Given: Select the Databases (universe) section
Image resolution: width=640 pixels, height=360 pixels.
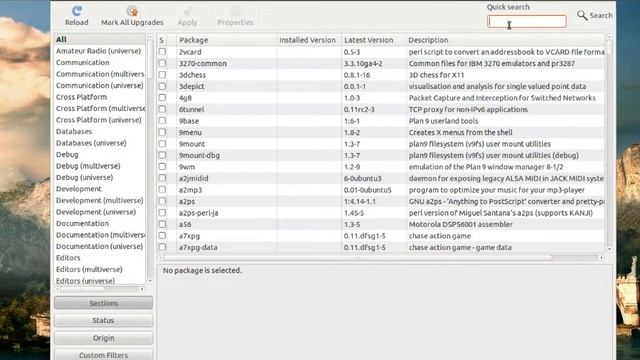Looking at the screenshot, I should click(91, 143).
